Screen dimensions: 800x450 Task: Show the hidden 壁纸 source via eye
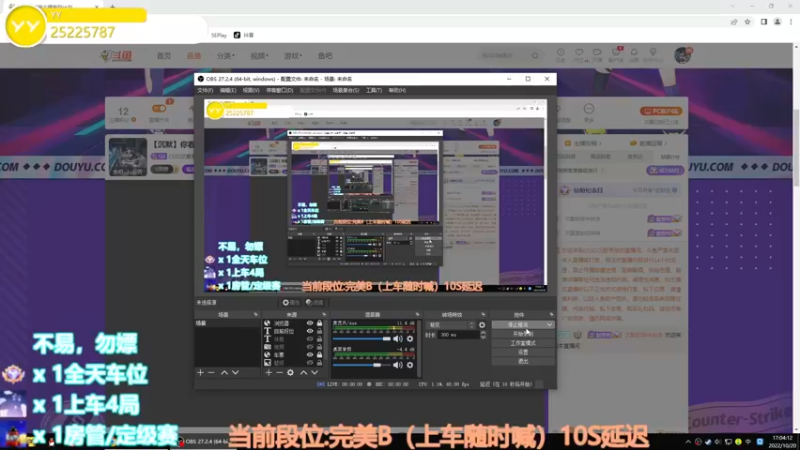click(310, 363)
